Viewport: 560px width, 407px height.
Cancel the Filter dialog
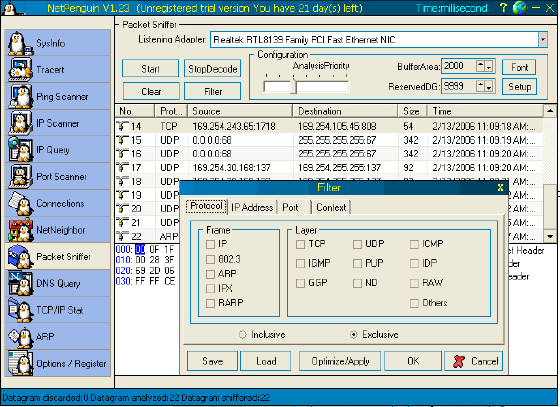coord(474,361)
